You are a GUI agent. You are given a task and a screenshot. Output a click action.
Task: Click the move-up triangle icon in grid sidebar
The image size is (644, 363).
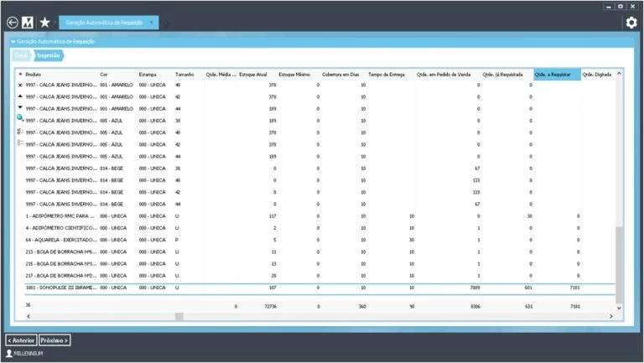(20, 97)
